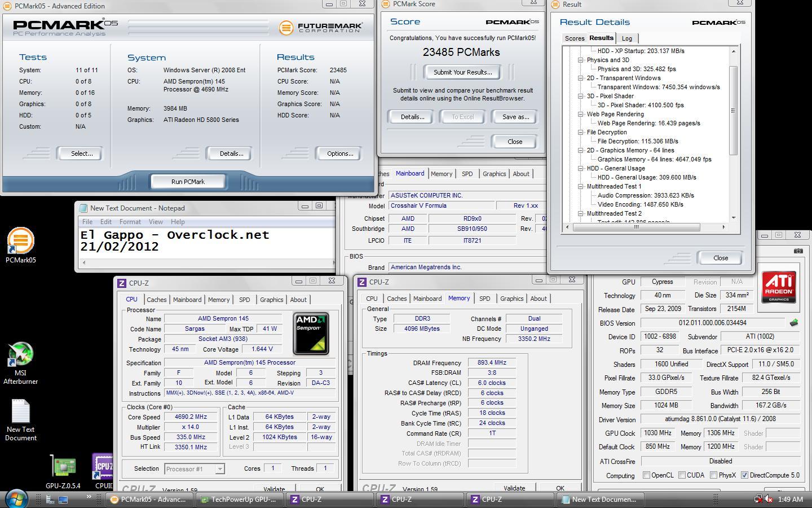
Task: Collapse the HDD - General Usage node
Action: pyautogui.click(x=580, y=168)
